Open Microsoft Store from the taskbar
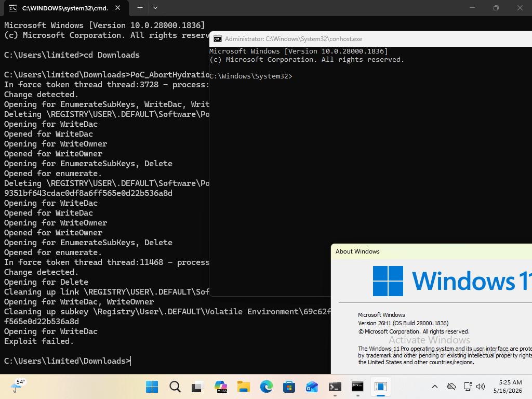 point(289,387)
